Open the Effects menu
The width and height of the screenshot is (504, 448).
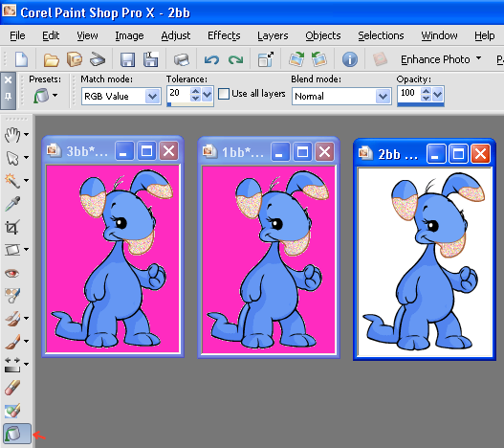pos(224,35)
